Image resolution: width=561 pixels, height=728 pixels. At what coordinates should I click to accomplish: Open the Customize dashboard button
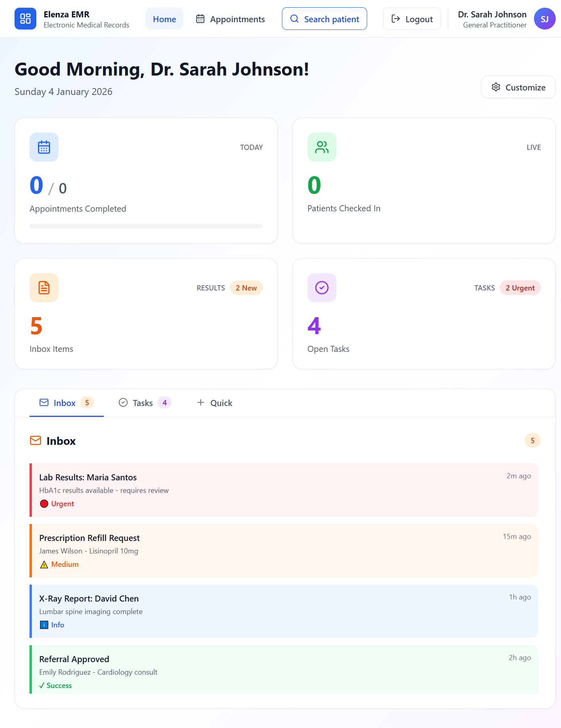[518, 87]
